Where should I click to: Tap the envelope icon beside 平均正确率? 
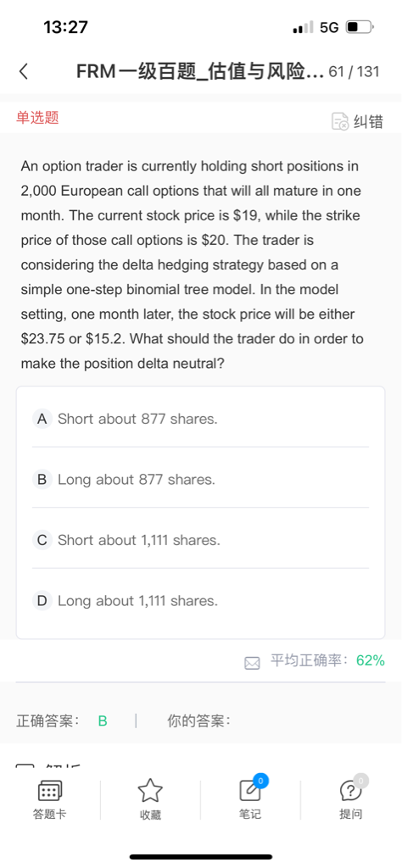pyautogui.click(x=252, y=663)
